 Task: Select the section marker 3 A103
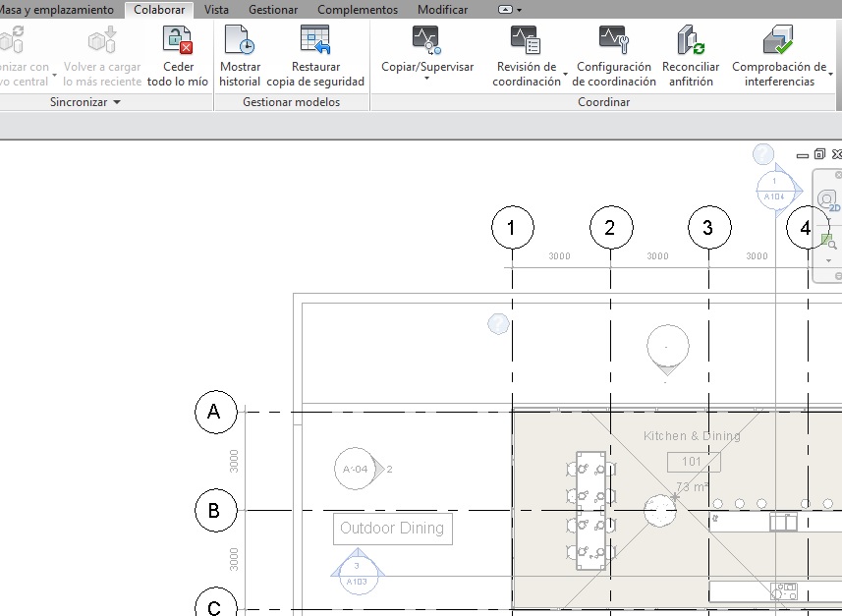coord(357,573)
